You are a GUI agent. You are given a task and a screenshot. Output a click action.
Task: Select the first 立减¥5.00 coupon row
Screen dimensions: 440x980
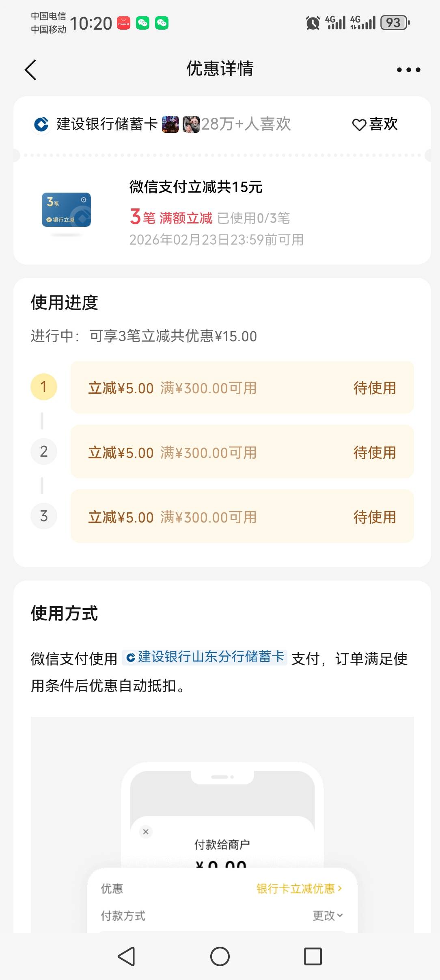point(242,388)
